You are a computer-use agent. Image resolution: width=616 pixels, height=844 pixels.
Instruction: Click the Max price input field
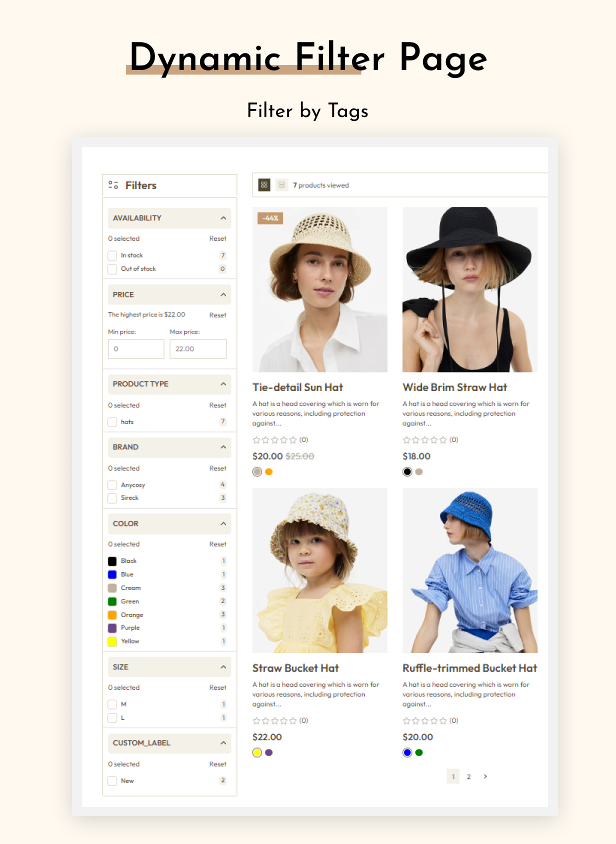(x=198, y=349)
